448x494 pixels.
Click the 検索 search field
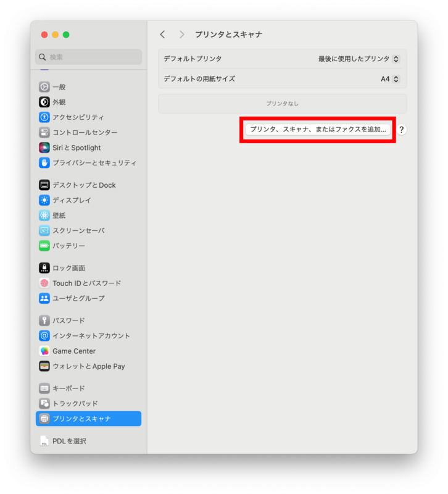coord(88,57)
